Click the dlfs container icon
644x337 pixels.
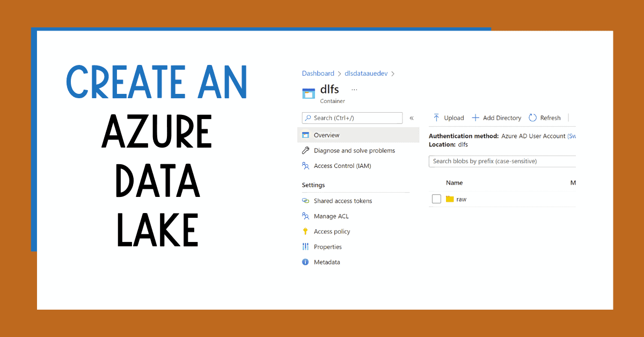(x=309, y=93)
